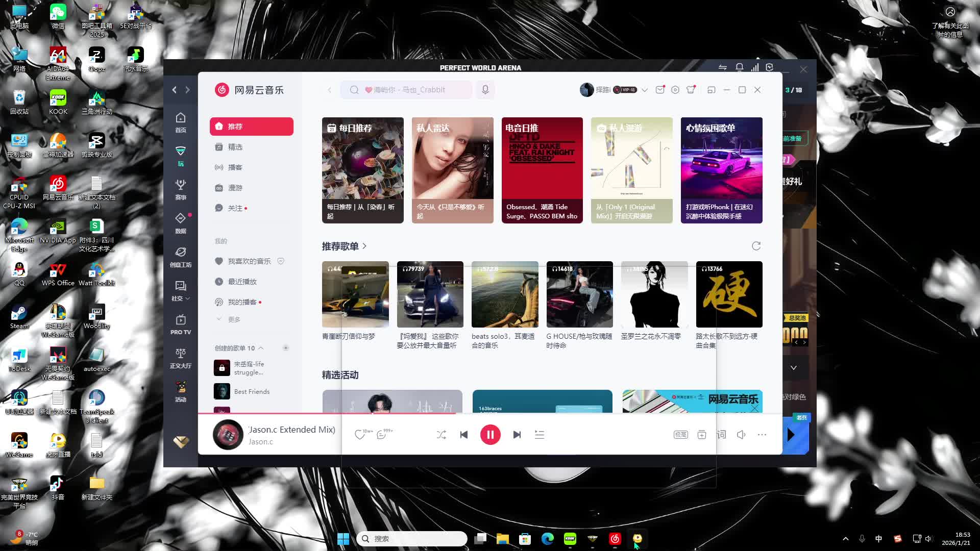The width and height of the screenshot is (980, 551).
Task: Like the current song with the heart icon
Action: click(359, 435)
